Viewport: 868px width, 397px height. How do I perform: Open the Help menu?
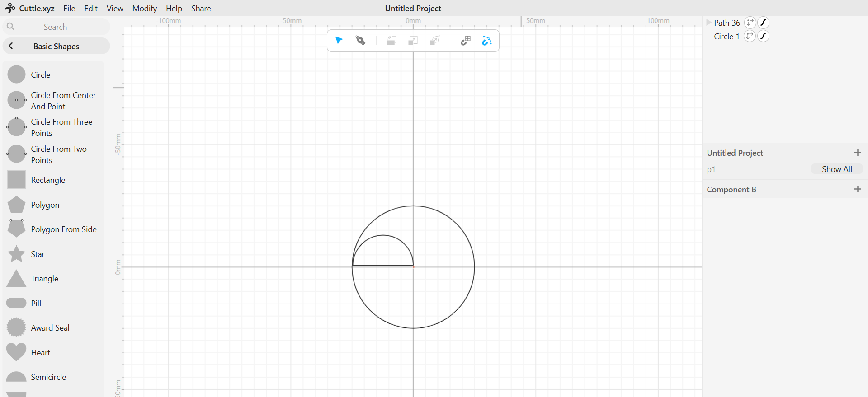(174, 8)
